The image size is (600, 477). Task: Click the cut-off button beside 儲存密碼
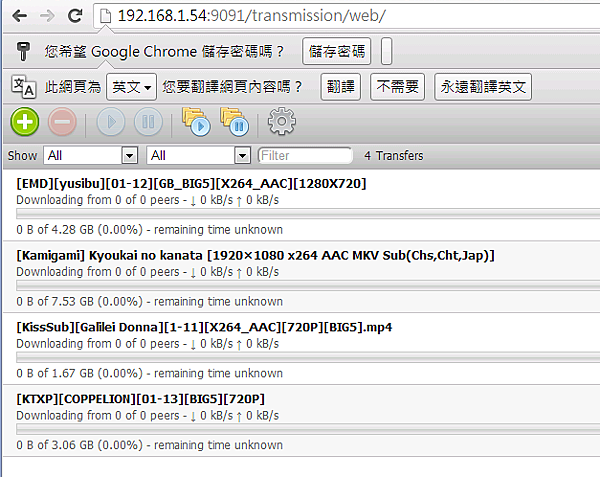click(386, 51)
